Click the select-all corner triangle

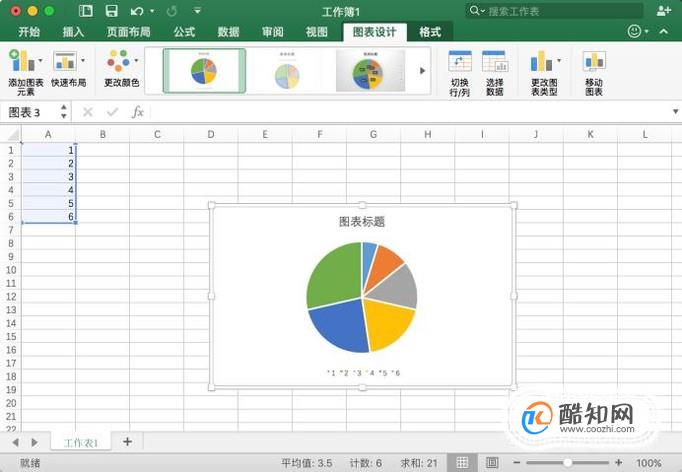pos(13,134)
